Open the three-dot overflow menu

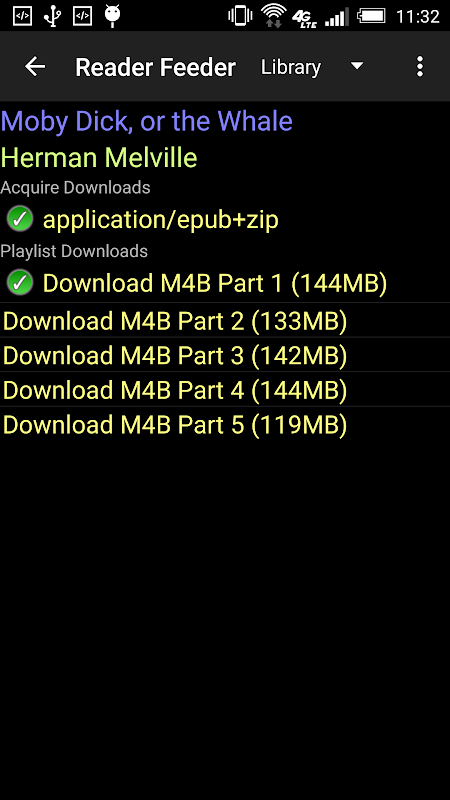point(419,66)
